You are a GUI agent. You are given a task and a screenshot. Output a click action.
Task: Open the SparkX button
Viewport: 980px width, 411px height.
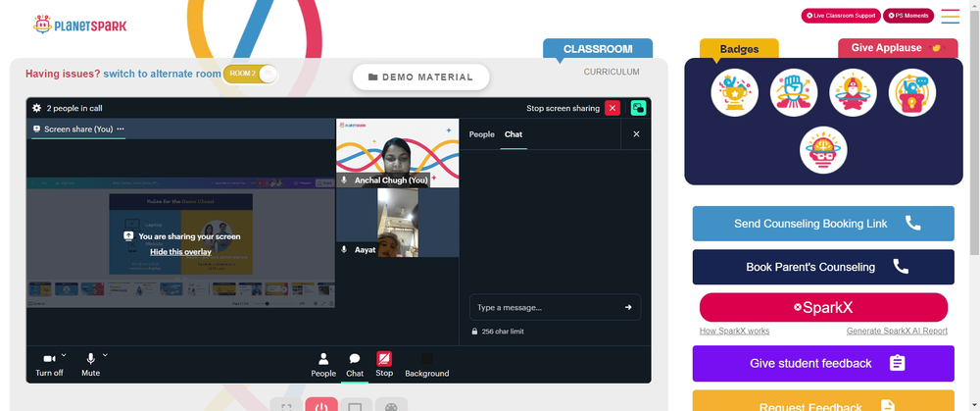point(823,308)
